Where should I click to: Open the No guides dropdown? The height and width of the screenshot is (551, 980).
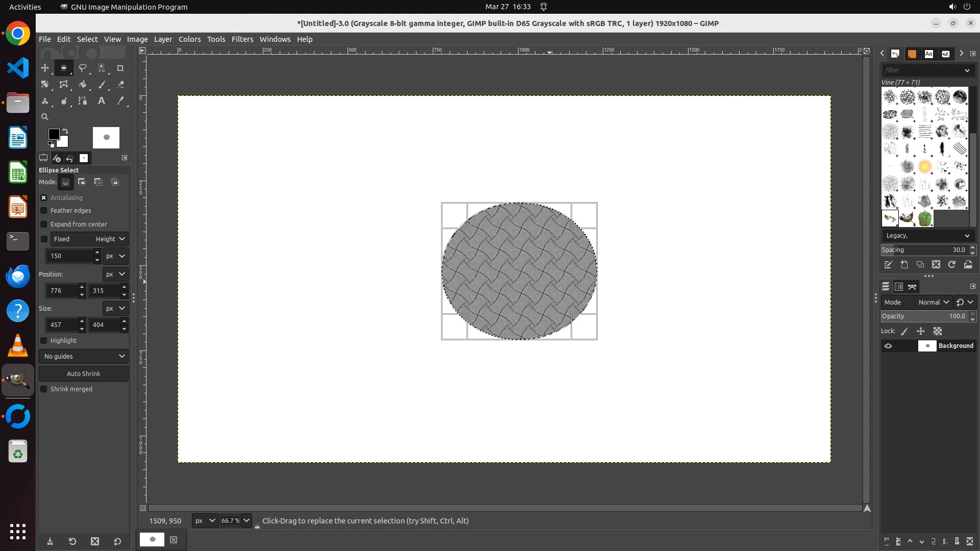[84, 356]
